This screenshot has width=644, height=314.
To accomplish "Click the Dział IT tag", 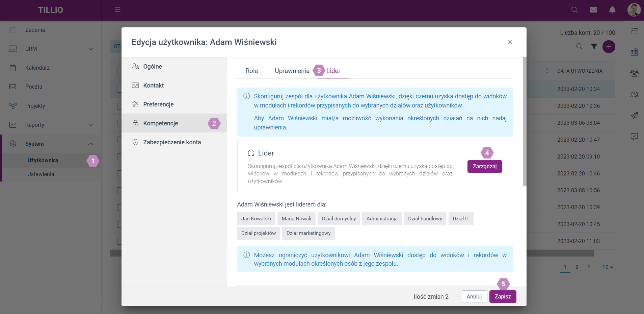I will [x=461, y=219].
